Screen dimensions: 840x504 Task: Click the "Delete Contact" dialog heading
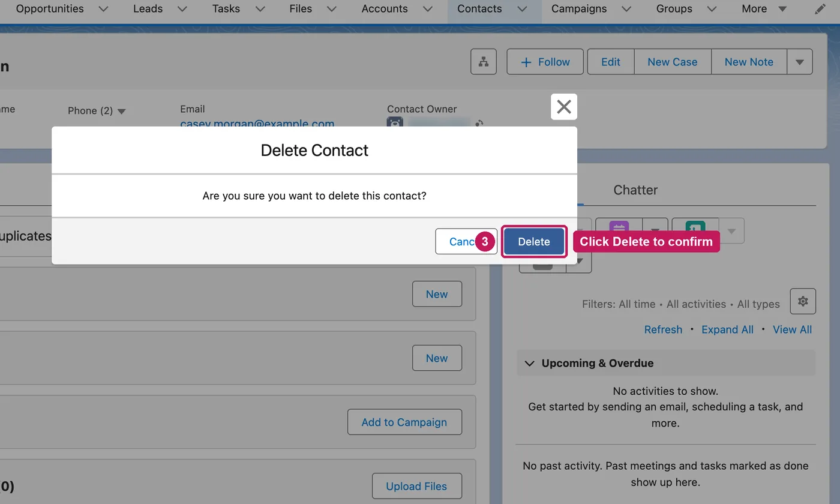click(314, 150)
